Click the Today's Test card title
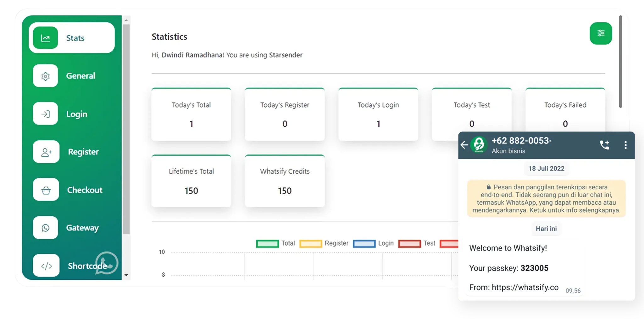 point(472,105)
